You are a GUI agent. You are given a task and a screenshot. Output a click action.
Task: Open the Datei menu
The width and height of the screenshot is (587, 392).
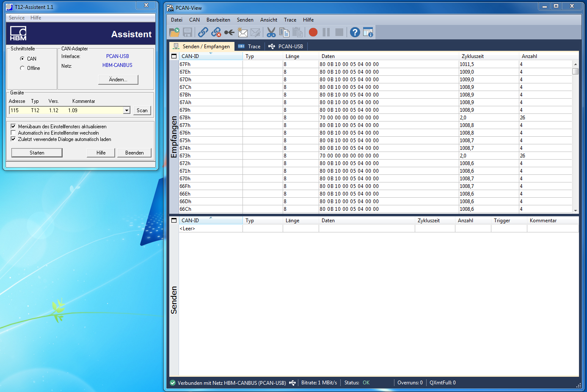coord(176,20)
